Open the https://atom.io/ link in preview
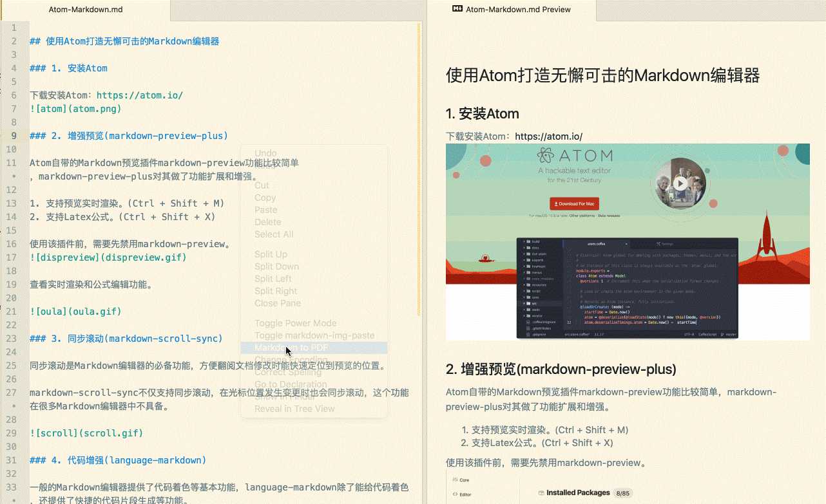826x504 pixels. [x=548, y=136]
